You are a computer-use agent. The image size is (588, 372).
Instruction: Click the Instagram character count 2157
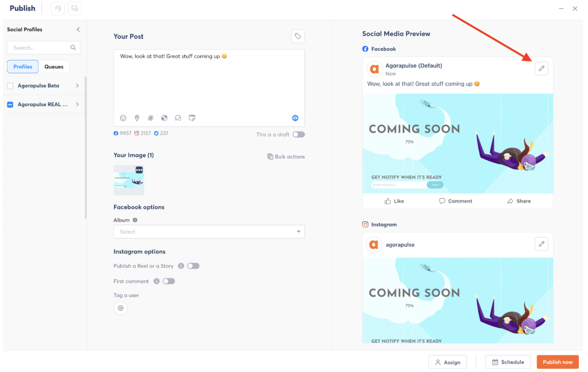tap(143, 133)
